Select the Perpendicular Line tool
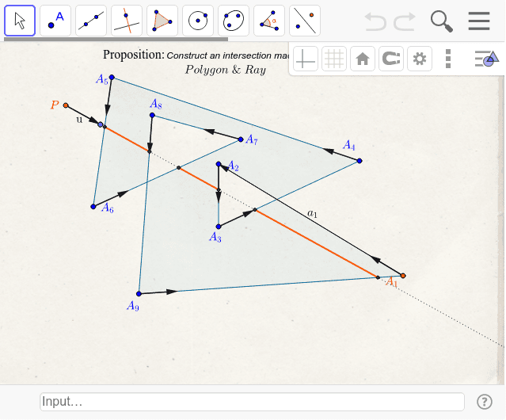Screen dimensions: 506x420 (127, 21)
